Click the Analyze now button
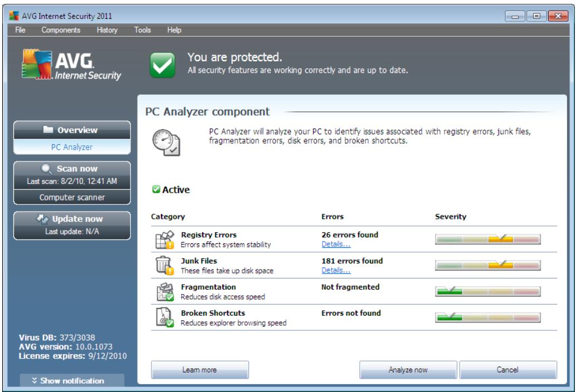Screen dimensions: 576x392 408,370
